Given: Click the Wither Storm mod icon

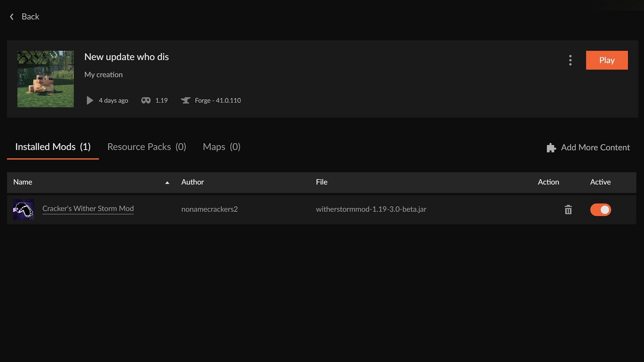Looking at the screenshot, I should [23, 210].
